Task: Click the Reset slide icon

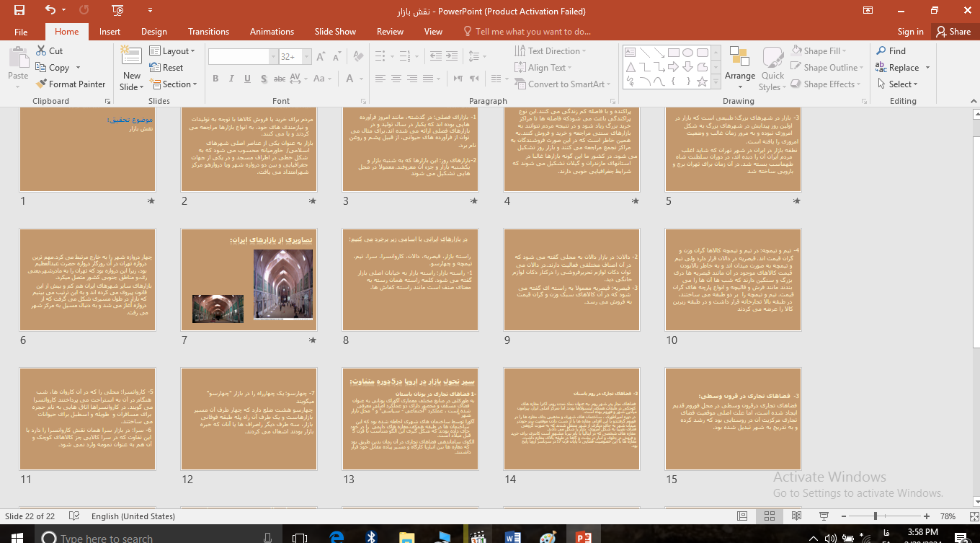Action: (x=155, y=68)
